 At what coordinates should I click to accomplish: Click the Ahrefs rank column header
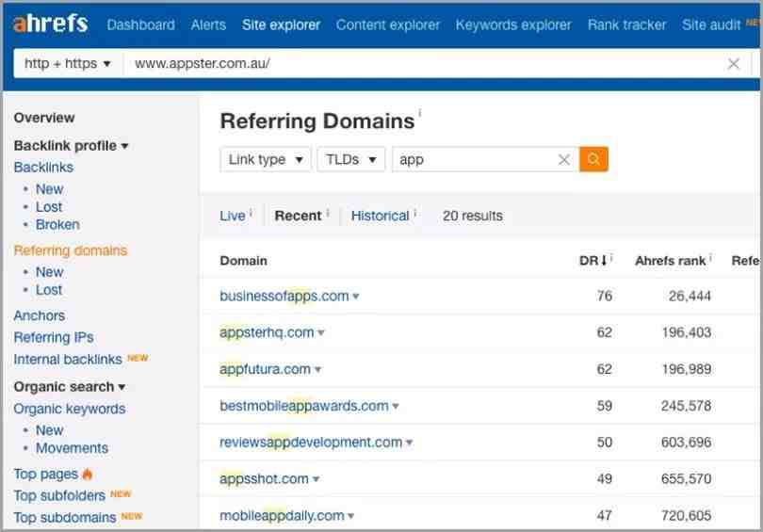[670, 261]
